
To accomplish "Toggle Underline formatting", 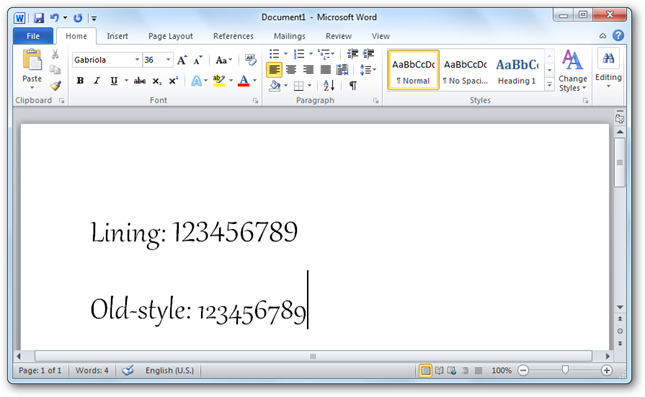I will (114, 81).
